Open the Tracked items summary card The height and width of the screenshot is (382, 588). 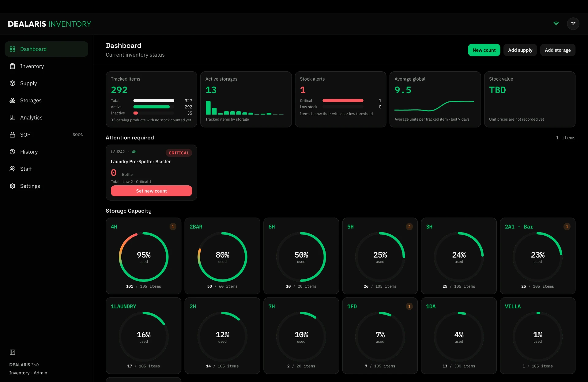pos(151,99)
